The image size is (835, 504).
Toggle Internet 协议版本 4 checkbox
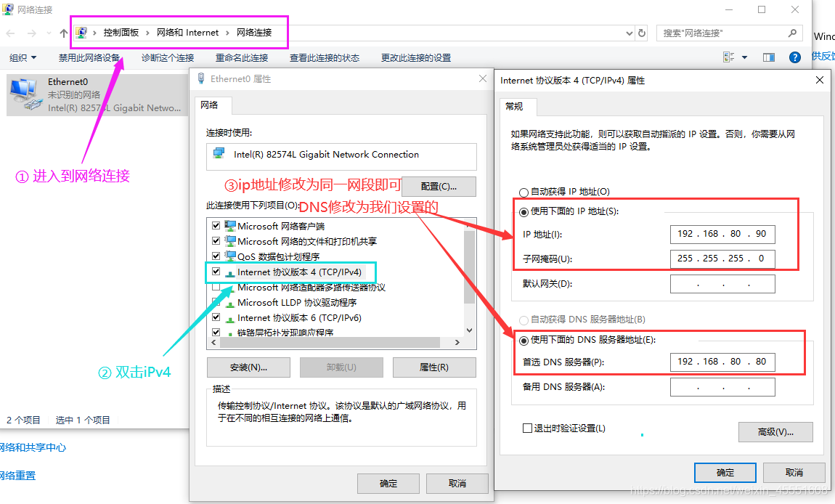pos(216,271)
